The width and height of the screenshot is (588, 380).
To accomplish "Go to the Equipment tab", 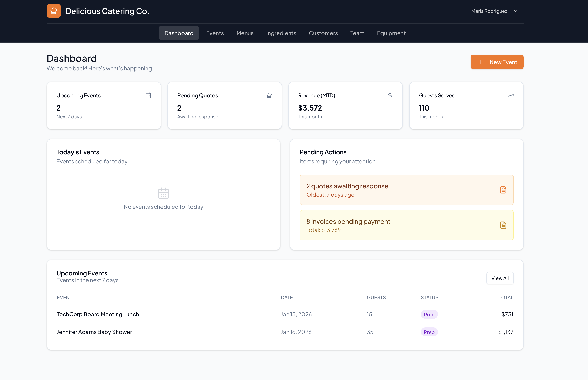I will 391,33.
